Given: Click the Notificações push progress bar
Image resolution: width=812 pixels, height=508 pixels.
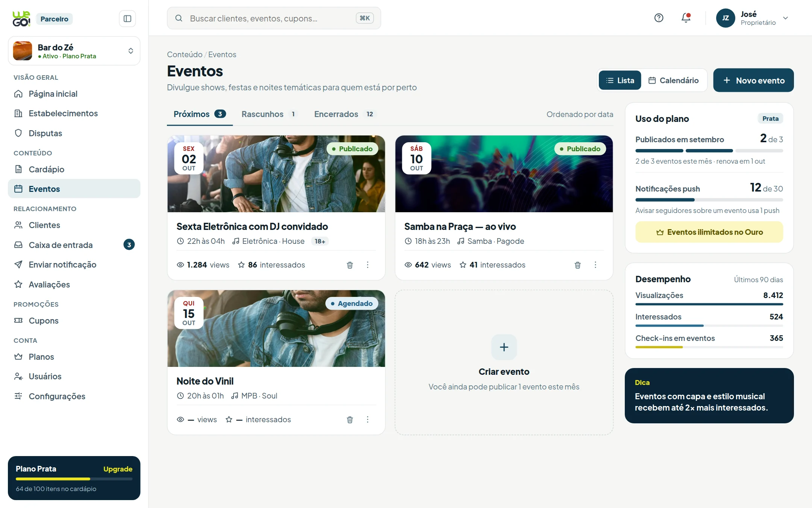Looking at the screenshot, I should pyautogui.click(x=709, y=200).
